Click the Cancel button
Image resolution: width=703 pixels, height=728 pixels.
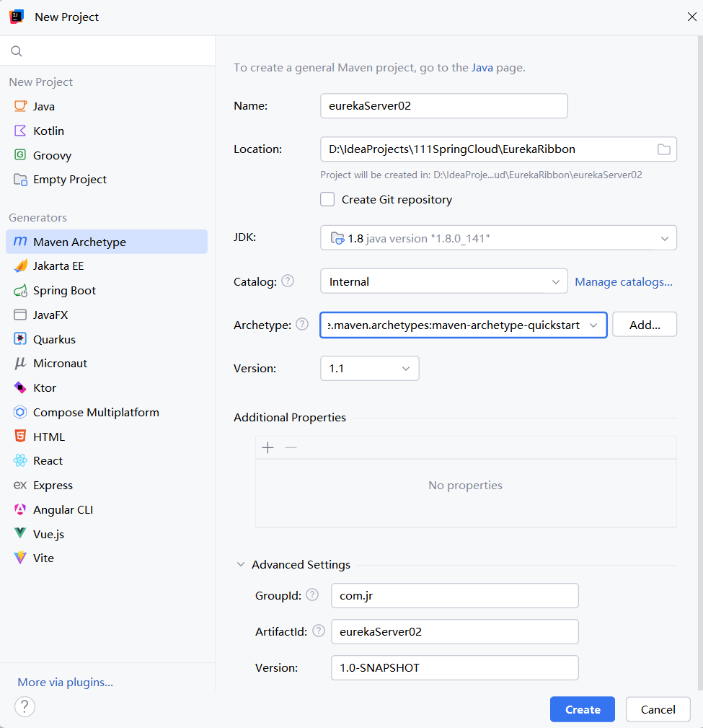[658, 709]
